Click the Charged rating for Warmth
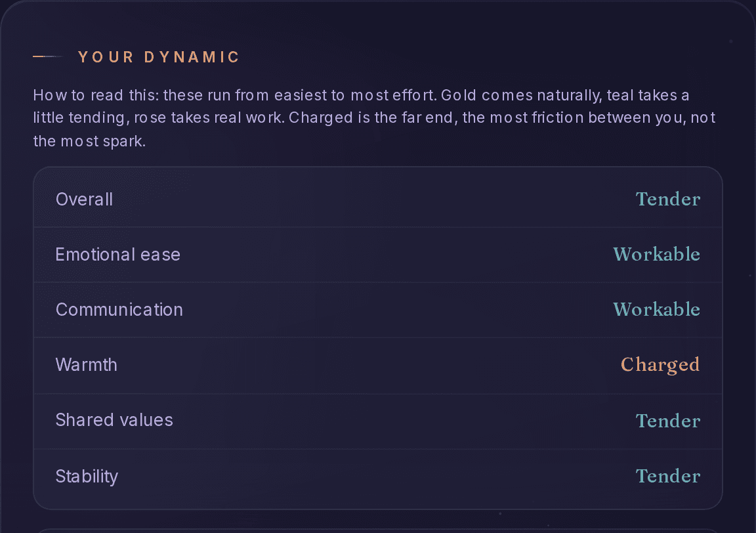 point(661,365)
